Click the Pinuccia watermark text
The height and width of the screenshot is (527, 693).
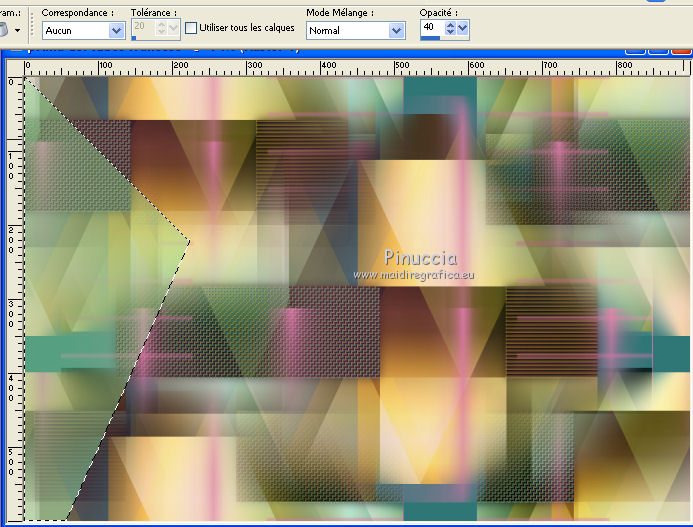pyautogui.click(x=420, y=258)
